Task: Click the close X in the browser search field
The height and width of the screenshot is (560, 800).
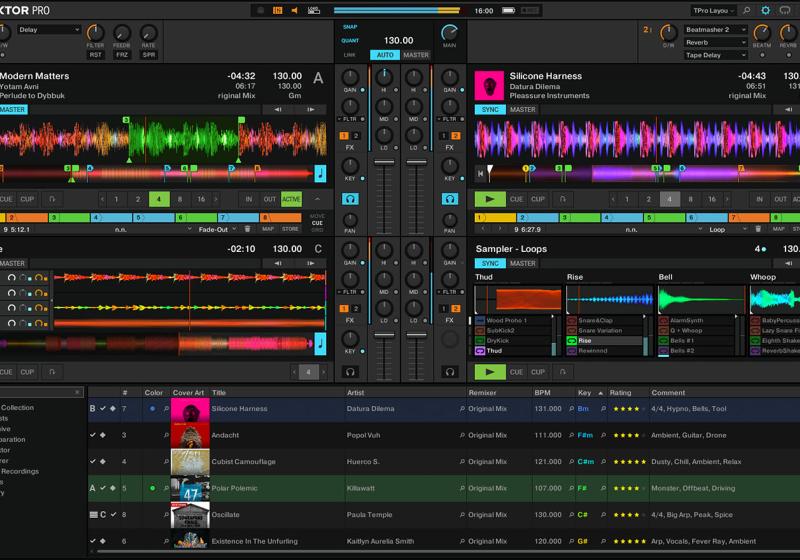Action: coord(77,392)
